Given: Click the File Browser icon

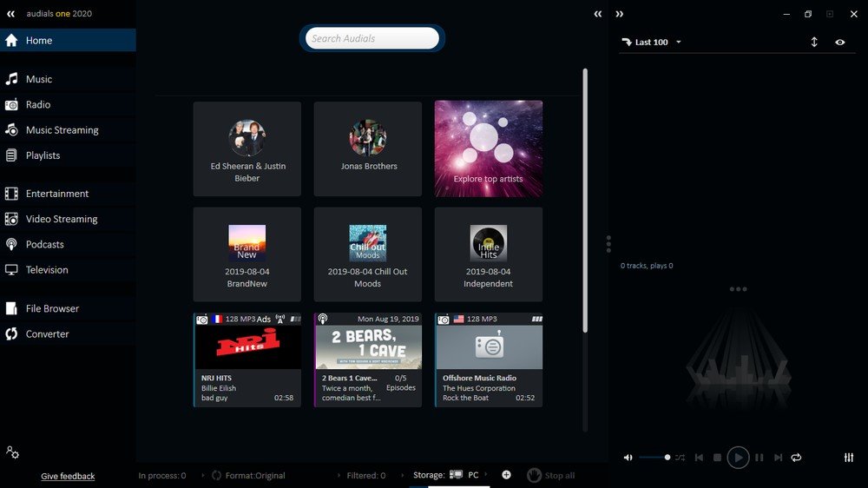Looking at the screenshot, I should coord(11,308).
